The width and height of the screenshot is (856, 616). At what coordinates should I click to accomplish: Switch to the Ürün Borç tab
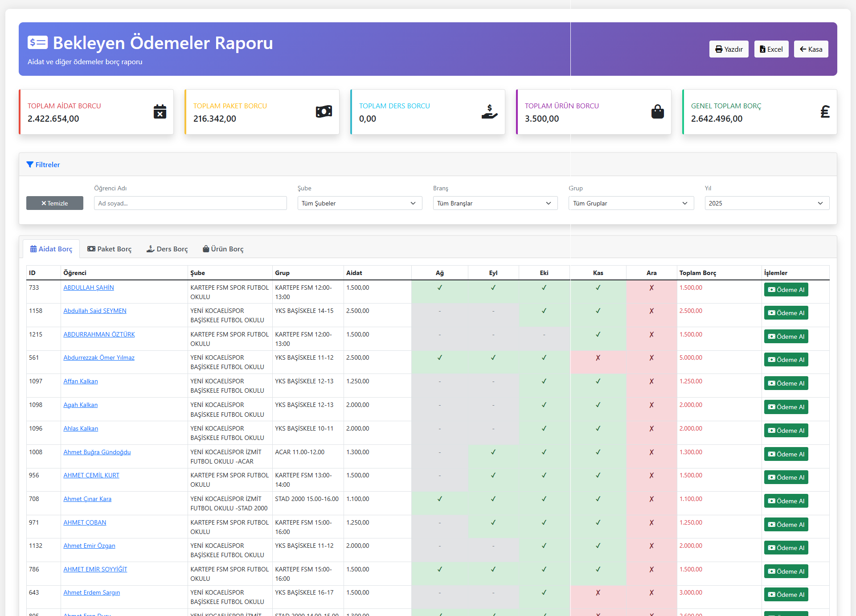223,249
